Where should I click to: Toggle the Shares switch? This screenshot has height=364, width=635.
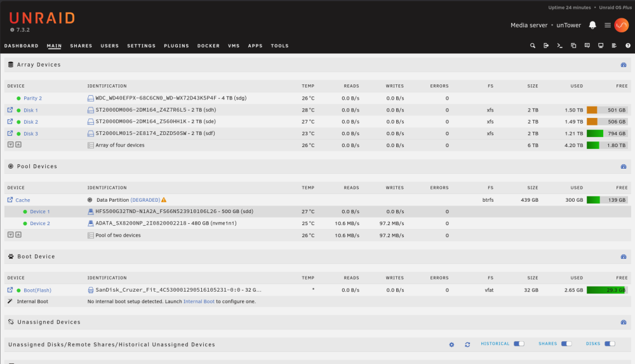point(566,344)
